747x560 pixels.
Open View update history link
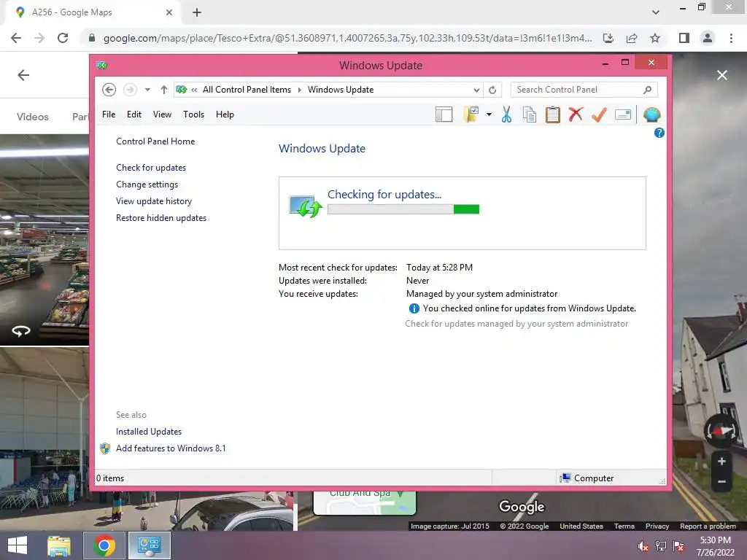[154, 201]
